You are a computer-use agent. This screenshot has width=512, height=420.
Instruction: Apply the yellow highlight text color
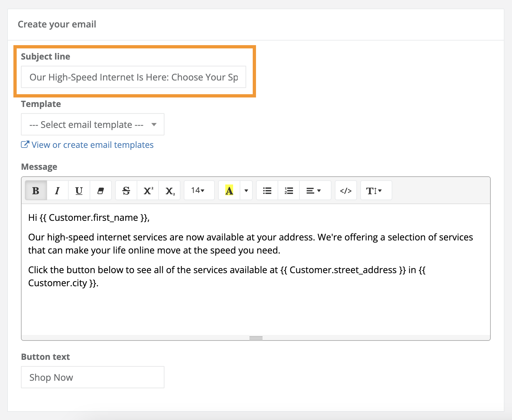[229, 190]
